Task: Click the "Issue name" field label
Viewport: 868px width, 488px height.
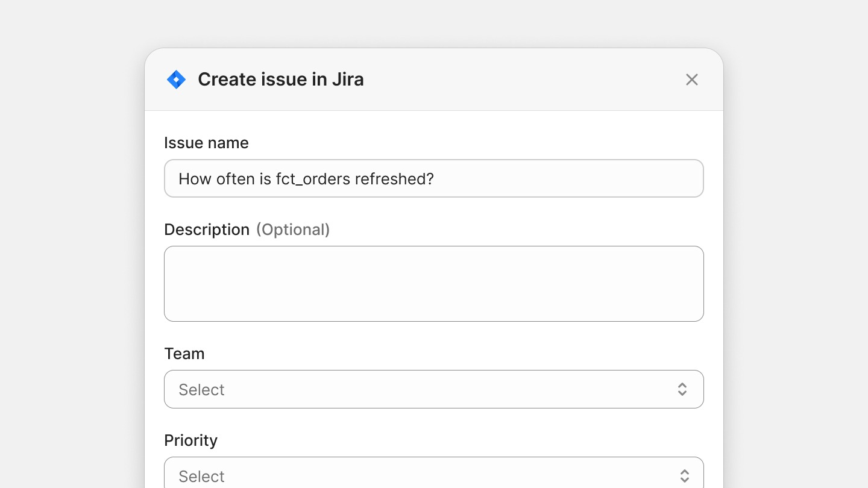Action: pyautogui.click(x=206, y=143)
